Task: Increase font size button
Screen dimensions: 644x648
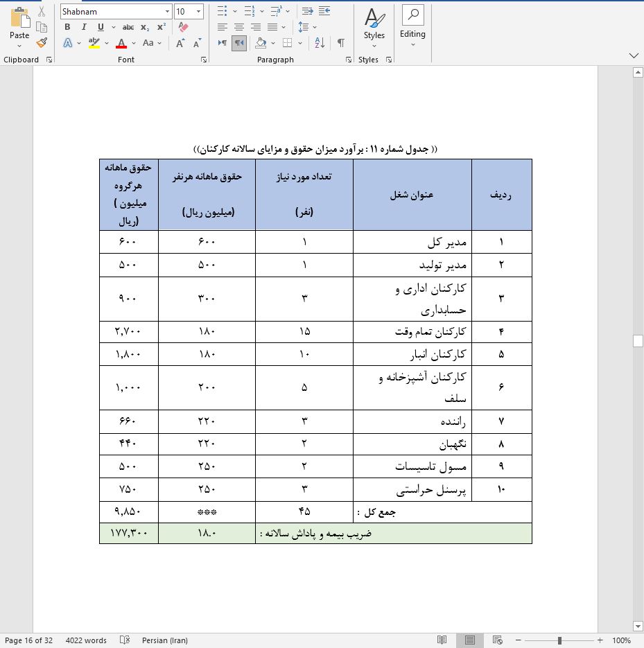Action: coord(180,43)
